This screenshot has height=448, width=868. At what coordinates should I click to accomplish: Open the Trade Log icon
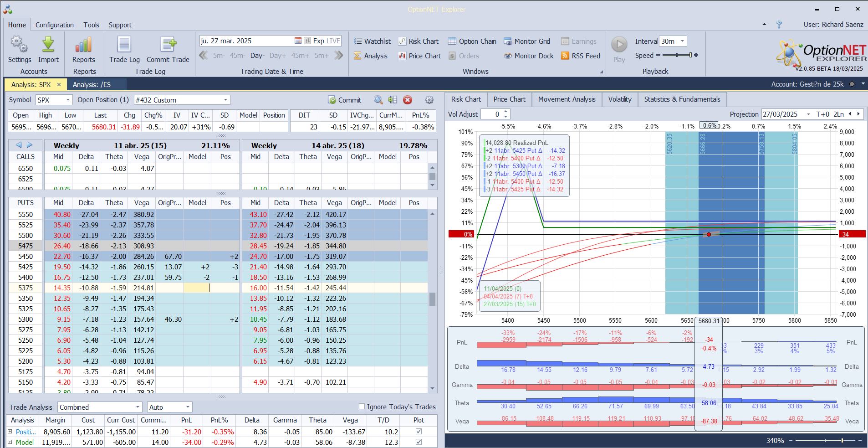[x=124, y=45]
